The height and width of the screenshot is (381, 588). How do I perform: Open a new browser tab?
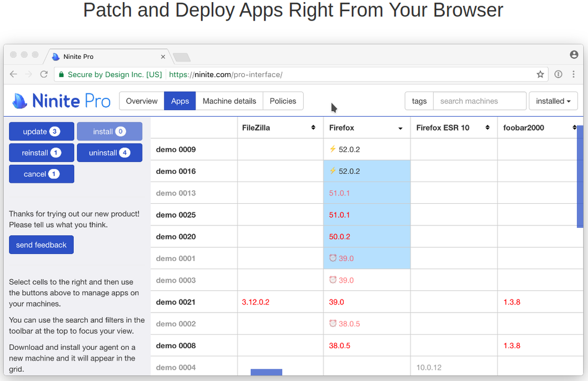[182, 57]
